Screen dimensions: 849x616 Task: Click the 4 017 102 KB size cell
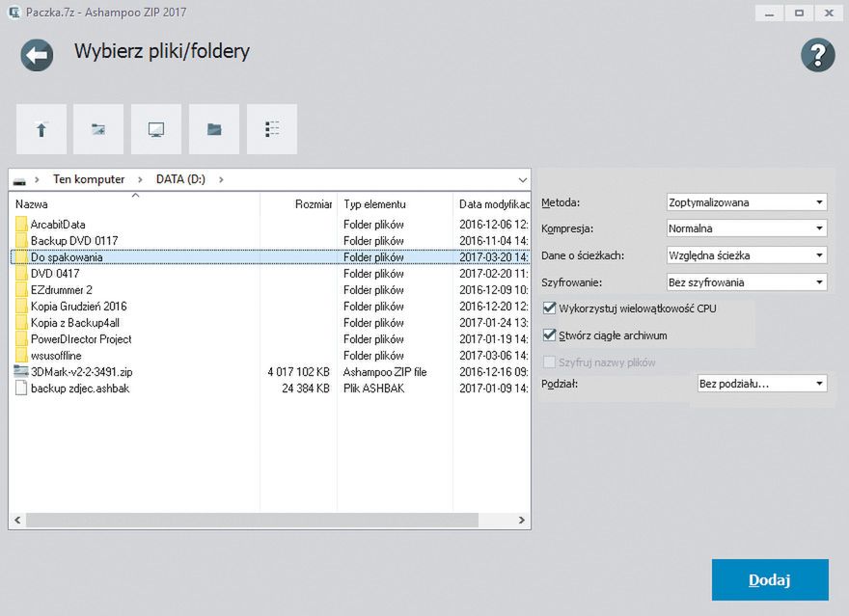[298, 372]
